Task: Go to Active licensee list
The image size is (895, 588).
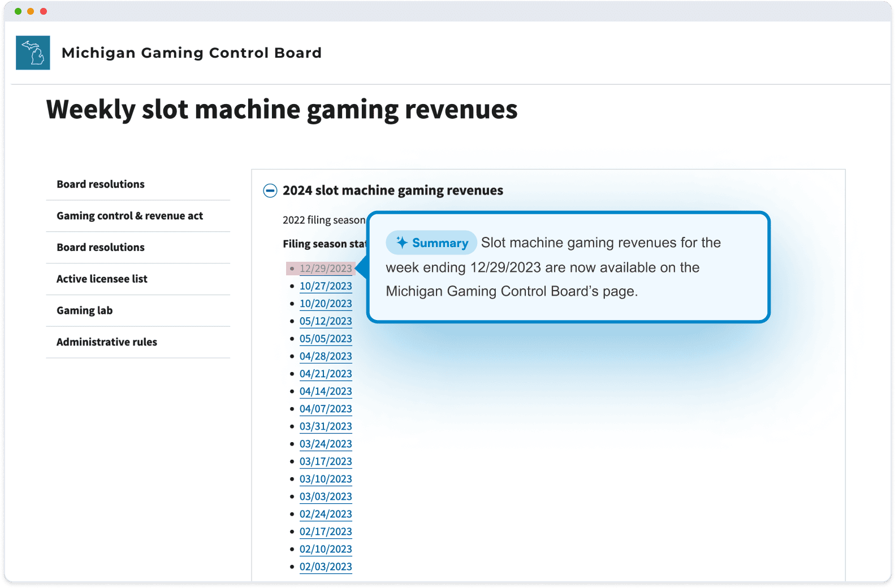Action: pos(102,279)
